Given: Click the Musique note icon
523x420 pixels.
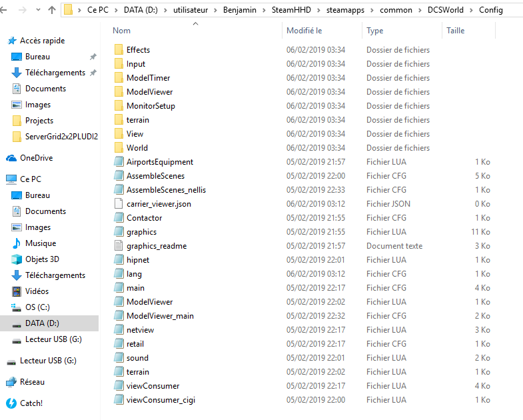Looking at the screenshot, I should [x=17, y=243].
